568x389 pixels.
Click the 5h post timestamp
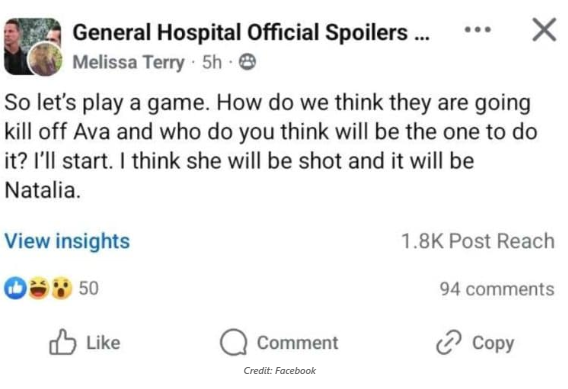[x=212, y=62]
